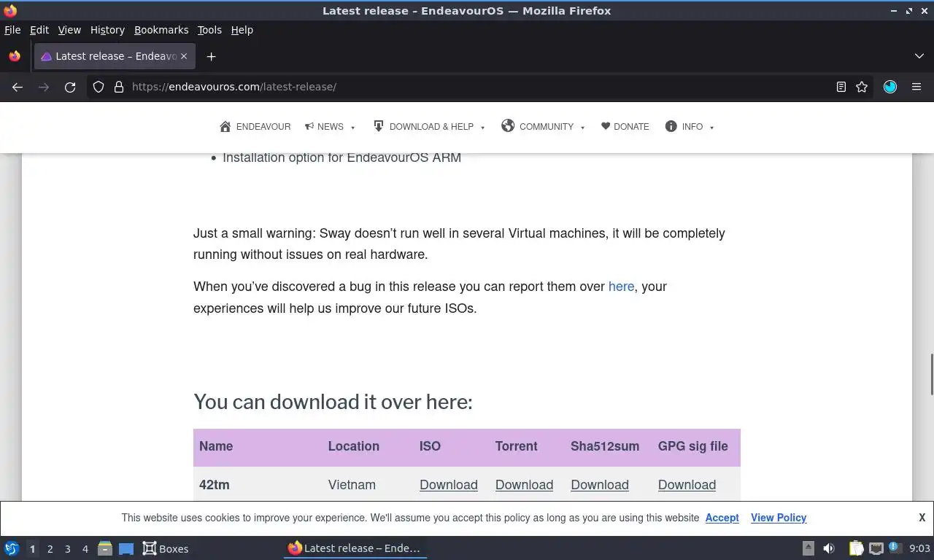Reload the current page
This screenshot has height=560, width=934.
pos(70,87)
